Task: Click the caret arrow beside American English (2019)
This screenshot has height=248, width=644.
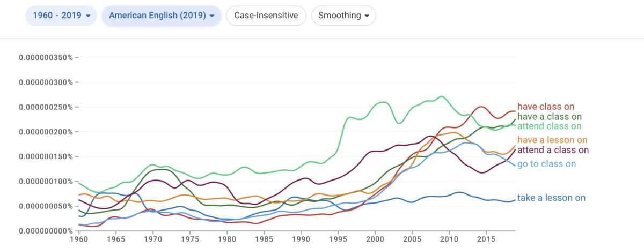Action: click(x=212, y=16)
